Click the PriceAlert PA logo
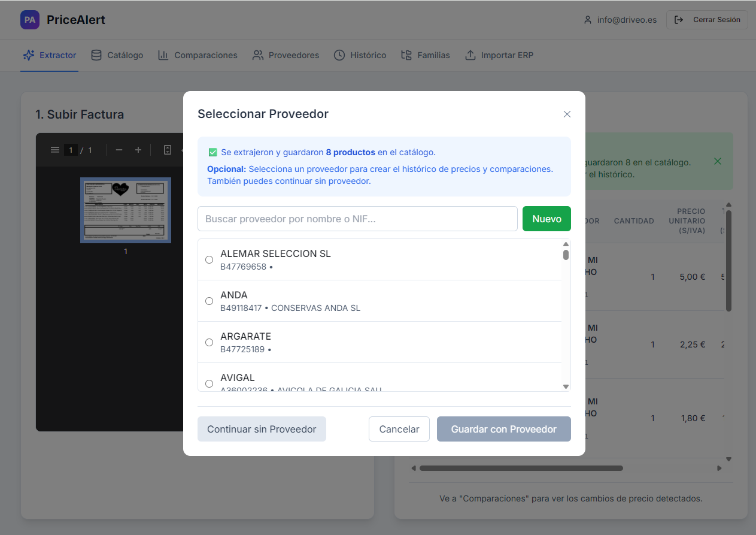Screen dimensions: 756x535 (x=29, y=19)
